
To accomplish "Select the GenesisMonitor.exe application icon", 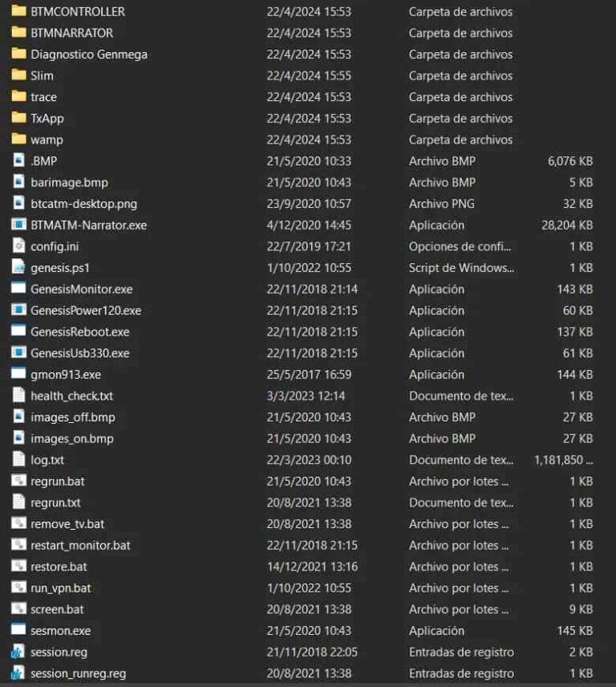I will [18, 289].
